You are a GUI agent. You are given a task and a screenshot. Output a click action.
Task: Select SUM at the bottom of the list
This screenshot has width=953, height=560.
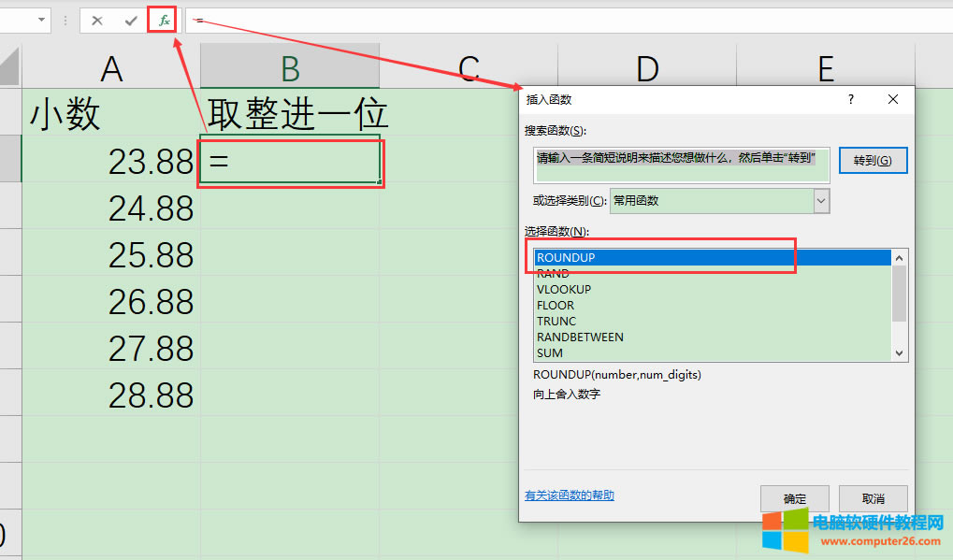tap(549, 352)
